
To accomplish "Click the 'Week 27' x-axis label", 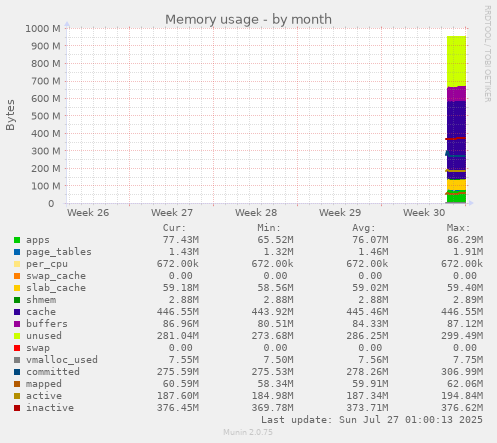I will click(172, 213).
